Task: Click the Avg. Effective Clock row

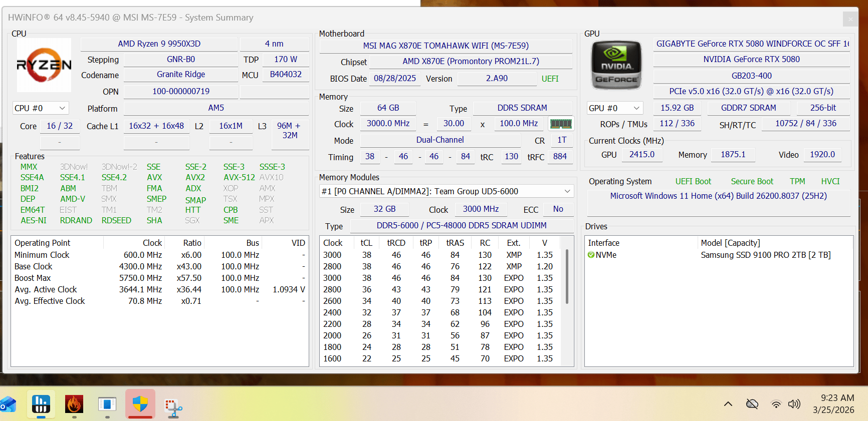Action: point(159,301)
